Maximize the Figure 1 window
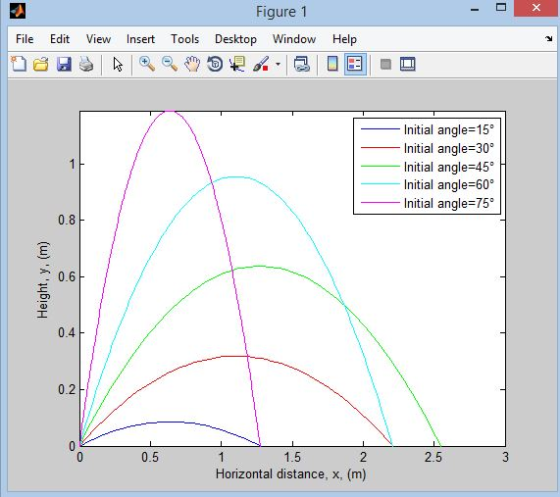This screenshot has height=497, width=560. click(x=501, y=7)
